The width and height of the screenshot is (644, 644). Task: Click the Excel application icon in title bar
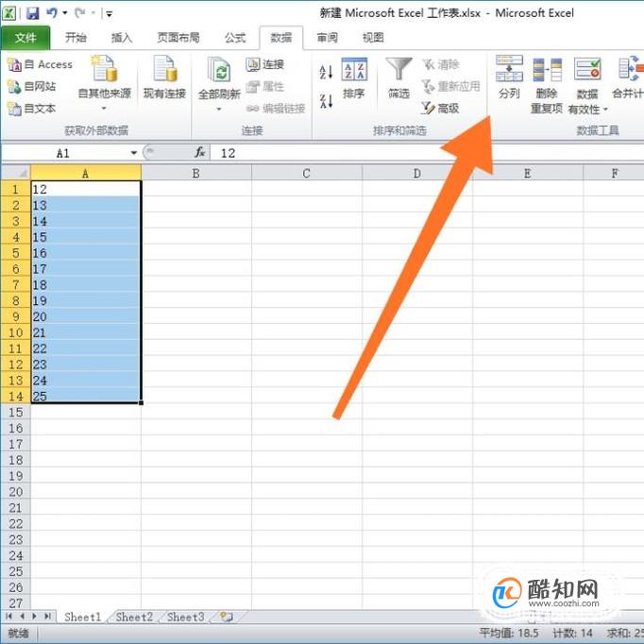[9, 13]
